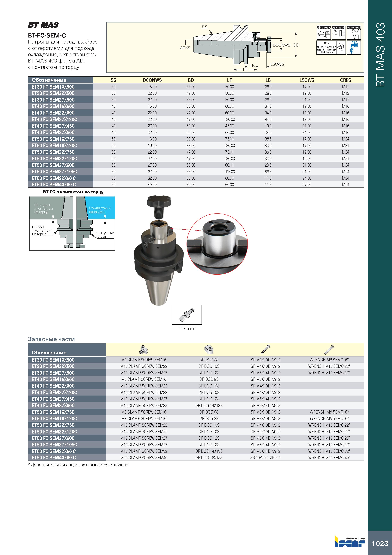Click the CRKS label in the technical drawing
392x555 pixels.
pos(185,48)
